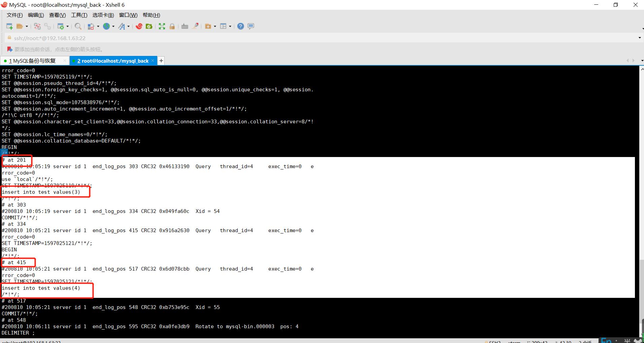The height and width of the screenshot is (343, 644).
Task: Open the layout panel dropdown arrow
Action: click(230, 26)
